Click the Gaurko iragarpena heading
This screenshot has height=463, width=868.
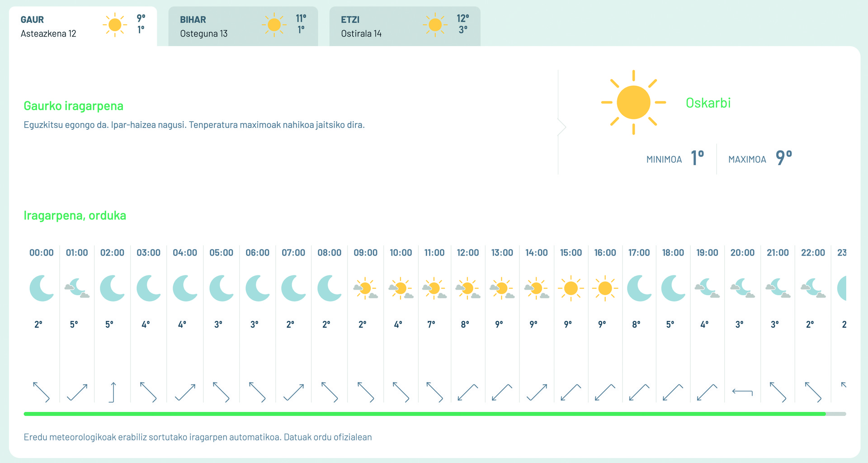click(x=73, y=106)
